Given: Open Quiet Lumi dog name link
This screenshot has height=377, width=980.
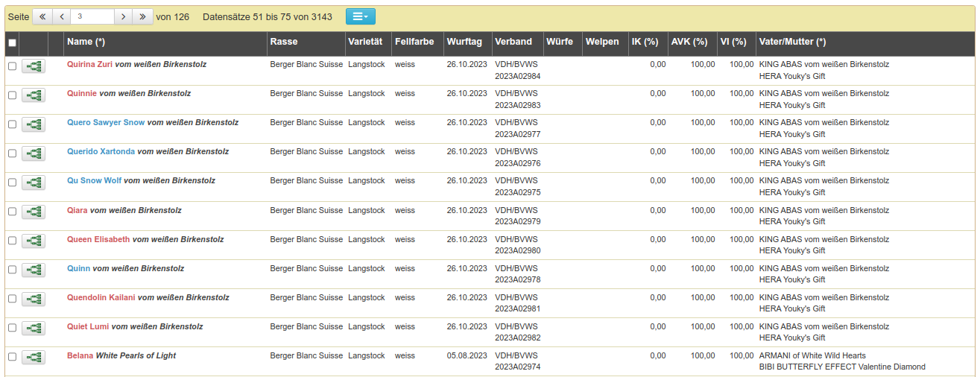Looking at the screenshot, I should (x=88, y=326).
